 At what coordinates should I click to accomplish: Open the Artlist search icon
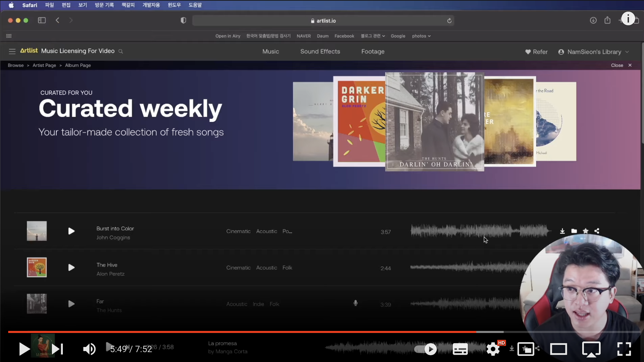(121, 51)
